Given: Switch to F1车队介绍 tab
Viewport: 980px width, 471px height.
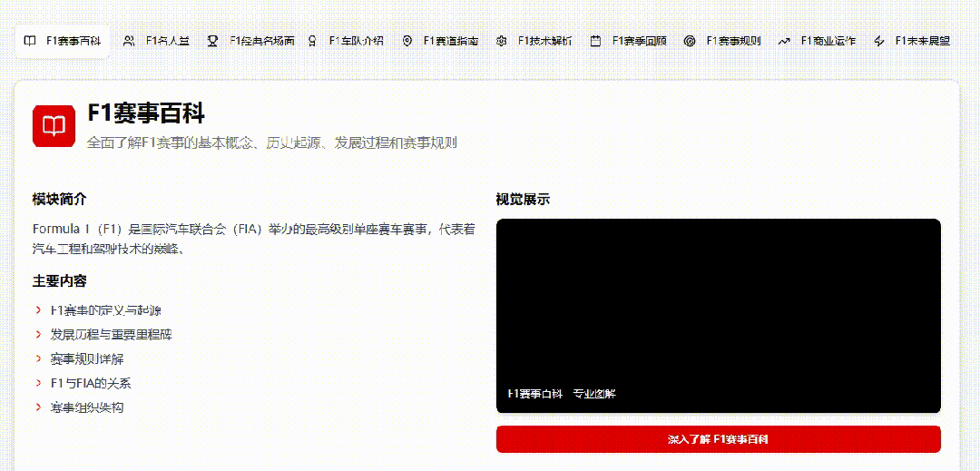Looking at the screenshot, I should tap(346, 41).
